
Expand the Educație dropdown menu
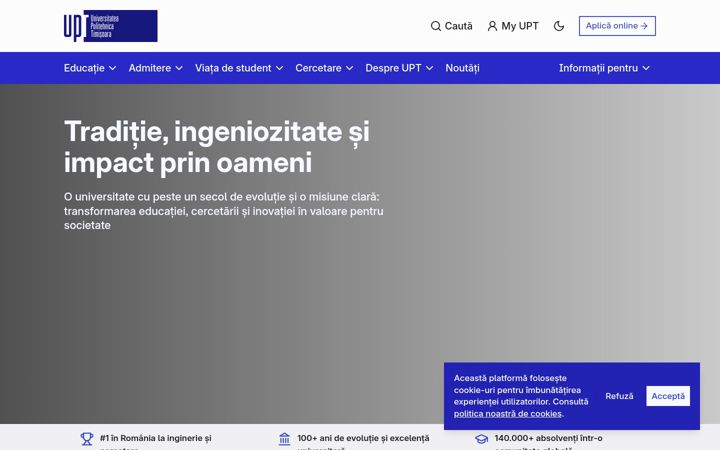pyautogui.click(x=90, y=68)
